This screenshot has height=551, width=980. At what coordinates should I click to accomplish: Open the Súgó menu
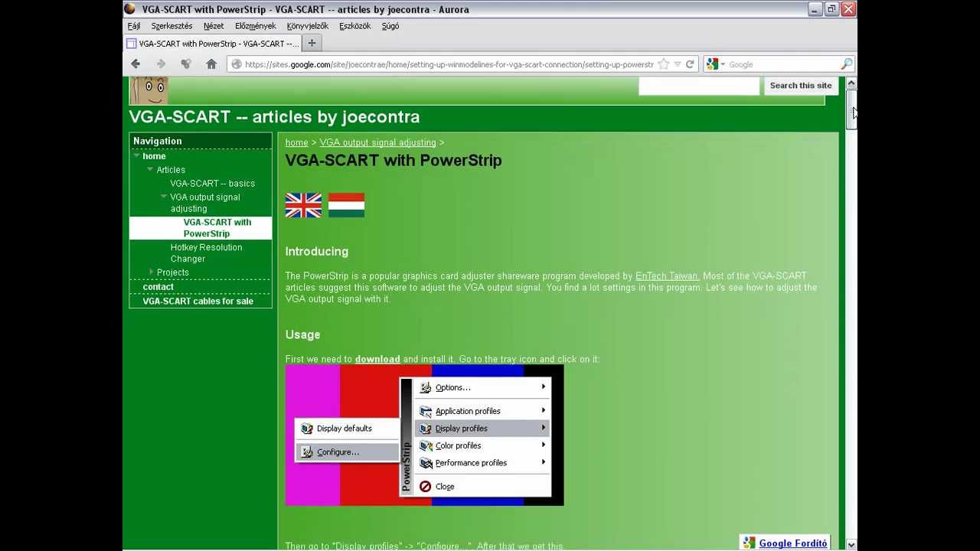390,26
